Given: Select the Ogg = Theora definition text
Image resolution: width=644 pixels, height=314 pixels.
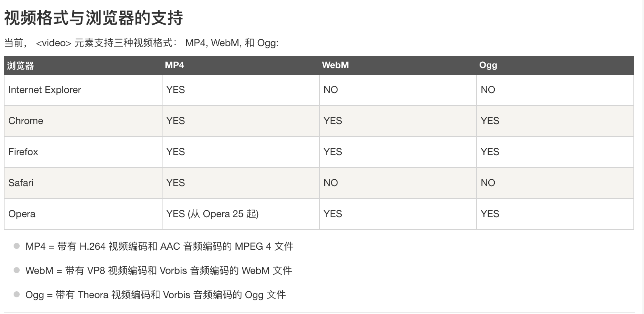Looking at the screenshot, I should point(155,295).
